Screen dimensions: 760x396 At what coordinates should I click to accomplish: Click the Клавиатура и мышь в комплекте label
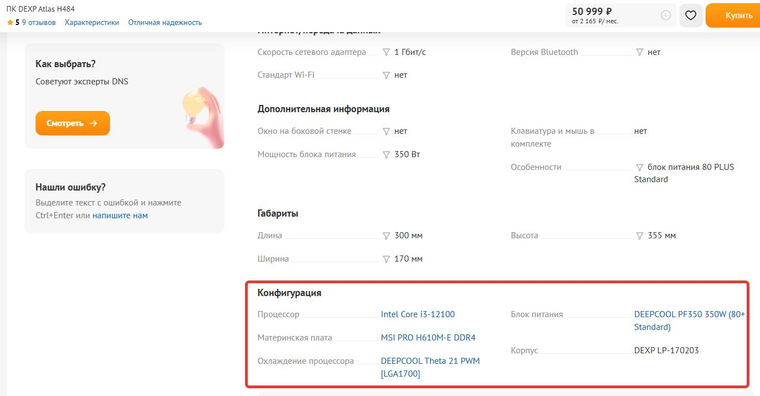(x=553, y=137)
